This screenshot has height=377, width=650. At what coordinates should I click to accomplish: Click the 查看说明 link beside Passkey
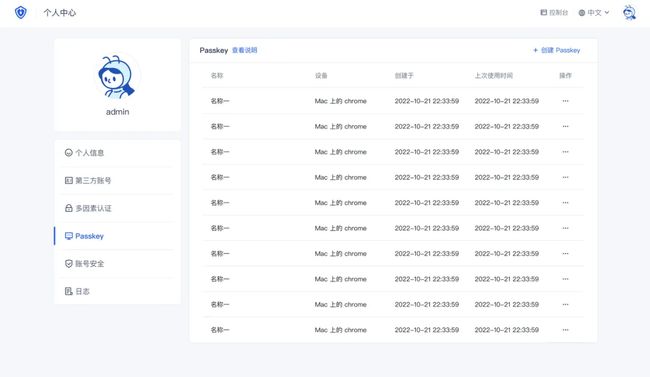[245, 50]
